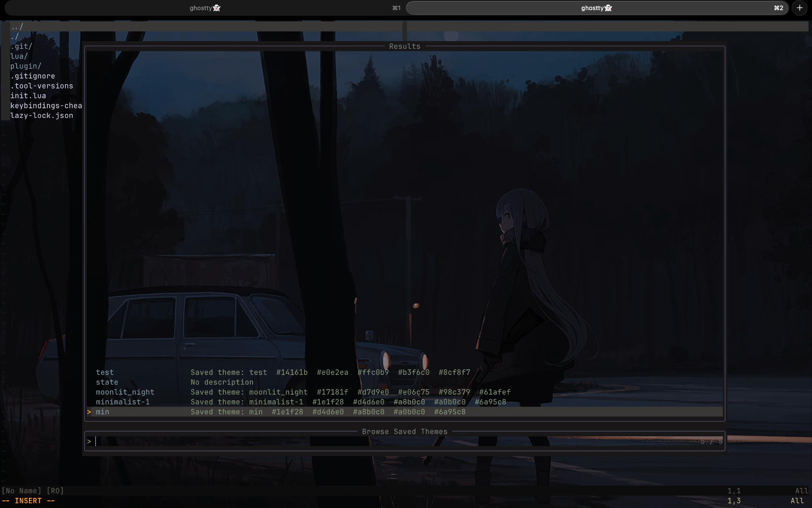Expand the plugin/ directory
This screenshot has height=508, width=812.
[25, 66]
